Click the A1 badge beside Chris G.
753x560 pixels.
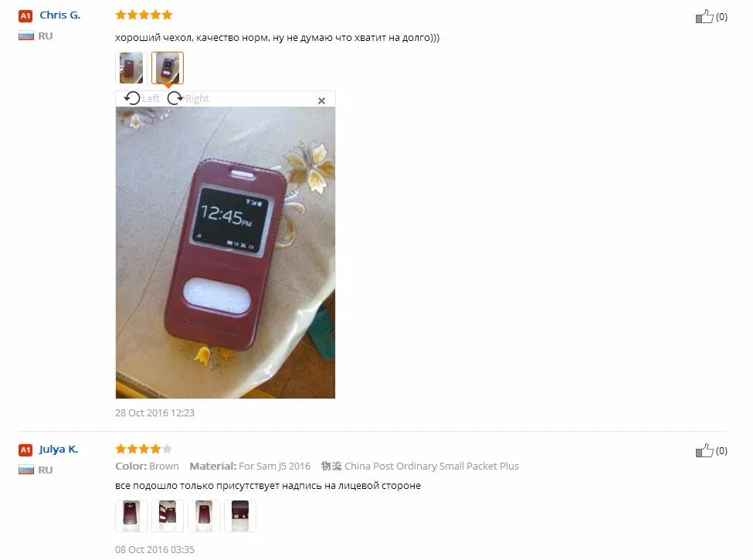point(25,16)
